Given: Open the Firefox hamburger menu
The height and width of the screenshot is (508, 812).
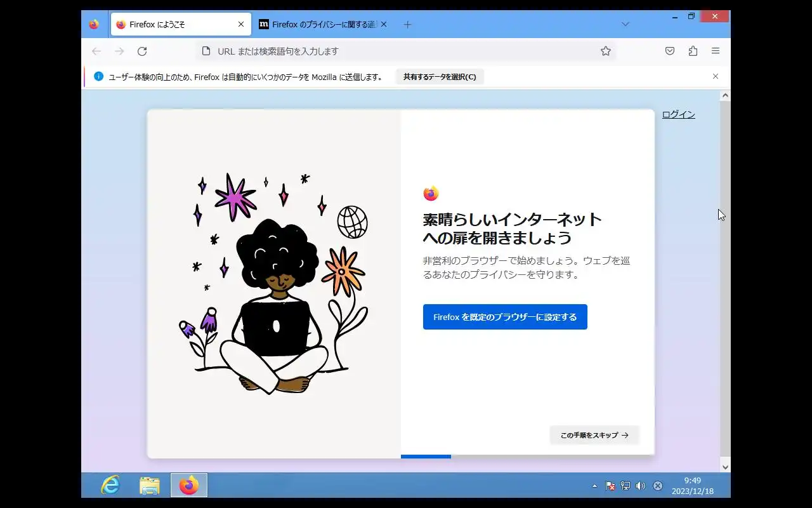Looking at the screenshot, I should point(716,51).
